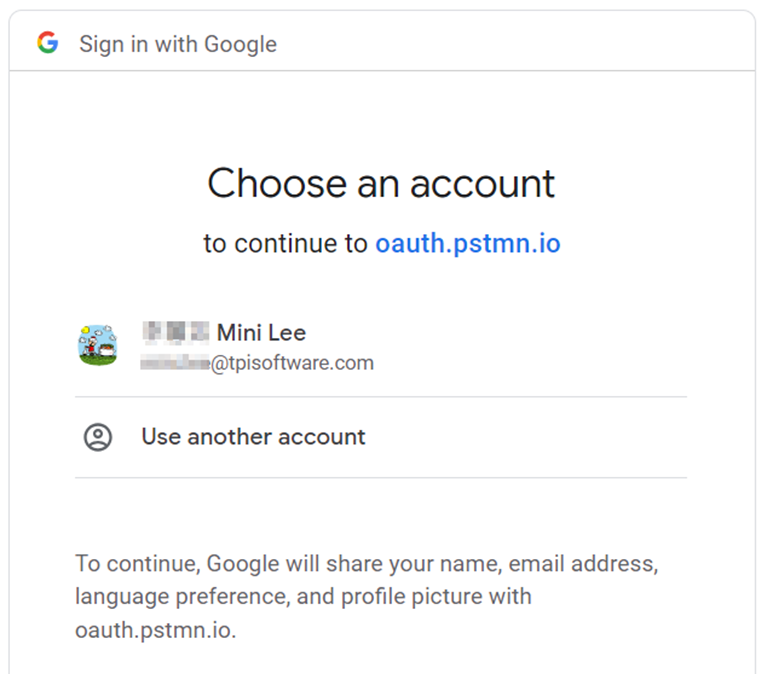Open the blue oauth.pstmn.io link

[467, 243]
